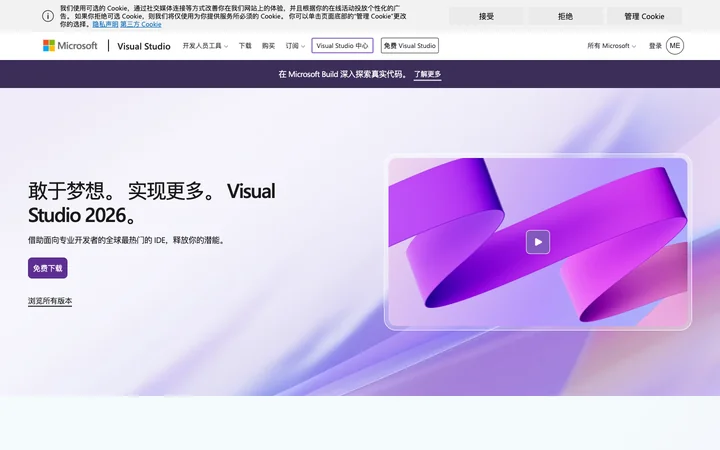Expand the 订阅 dropdown
Screen dimensions: 720x450
295,46
